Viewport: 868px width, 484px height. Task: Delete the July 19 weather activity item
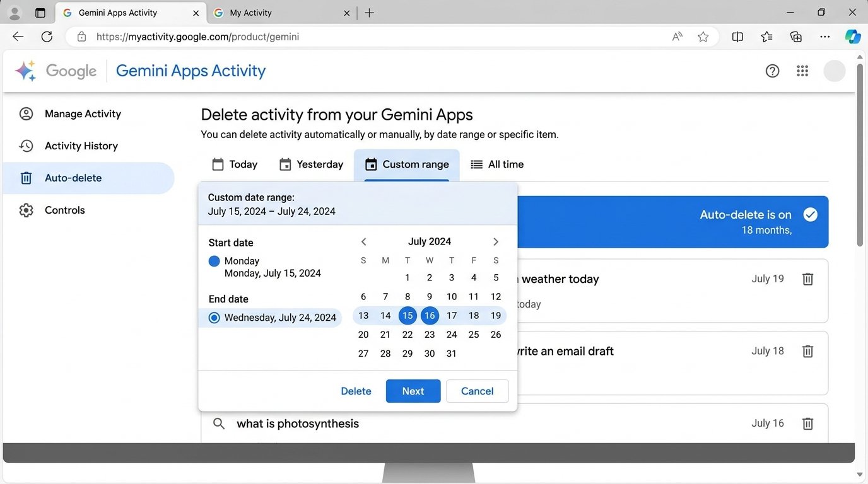coord(807,279)
